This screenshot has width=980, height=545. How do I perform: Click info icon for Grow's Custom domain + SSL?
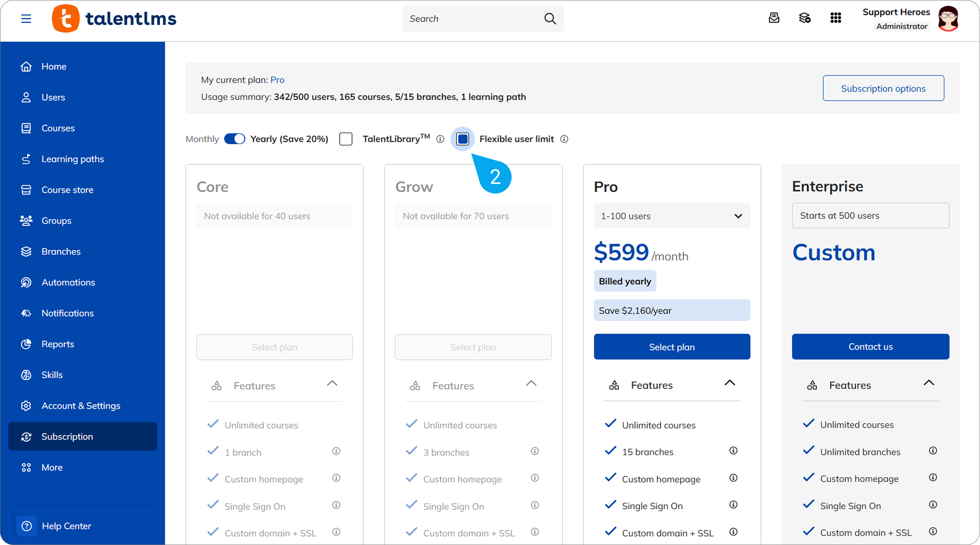tap(535, 532)
